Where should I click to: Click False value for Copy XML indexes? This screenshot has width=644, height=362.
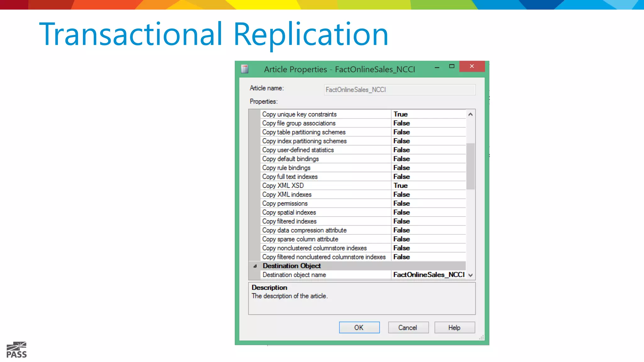point(402,195)
